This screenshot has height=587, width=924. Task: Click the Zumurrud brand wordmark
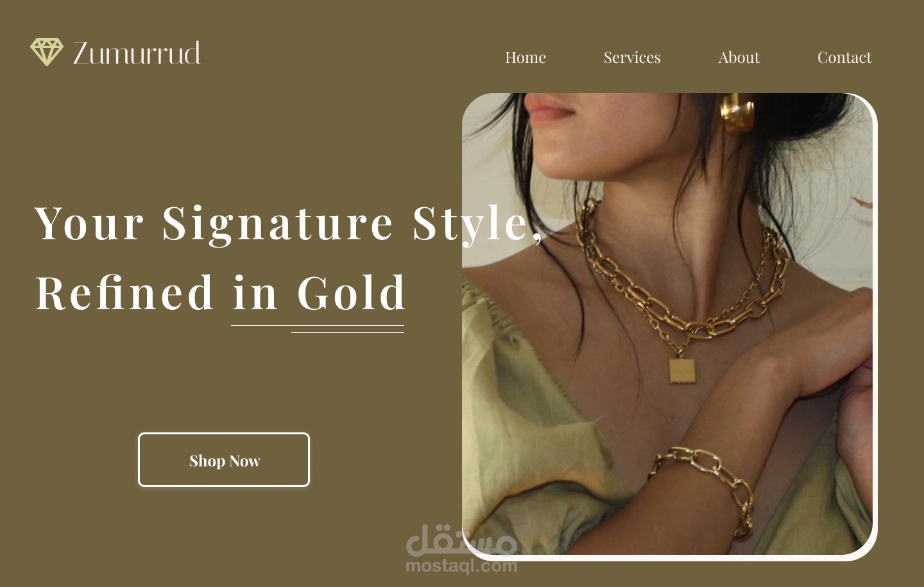pos(137,53)
